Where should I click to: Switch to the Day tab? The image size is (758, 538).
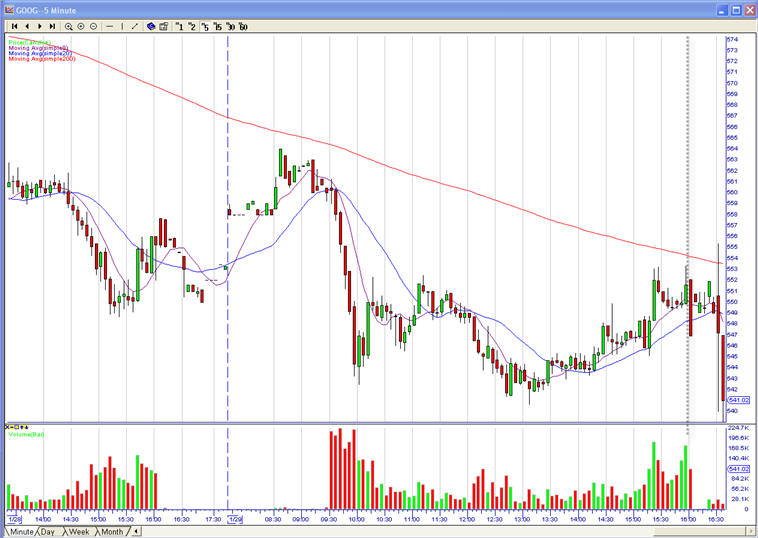coord(46,531)
